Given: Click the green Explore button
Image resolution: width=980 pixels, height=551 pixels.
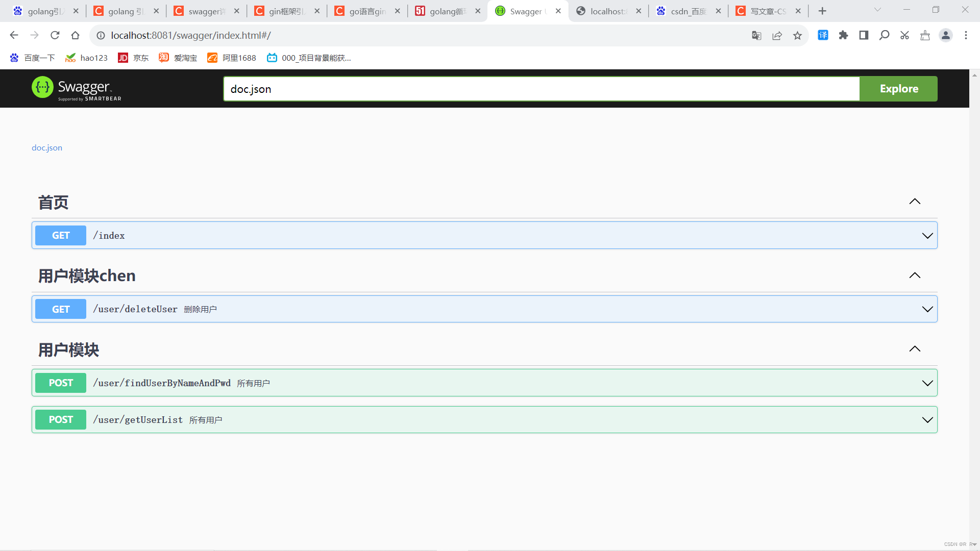Looking at the screenshot, I should pyautogui.click(x=898, y=89).
